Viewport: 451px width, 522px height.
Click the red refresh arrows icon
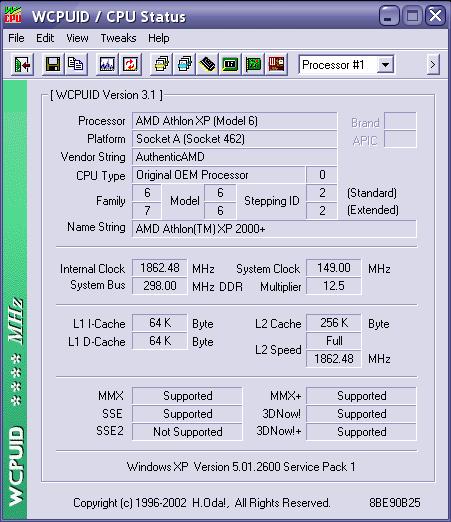tap(130, 64)
